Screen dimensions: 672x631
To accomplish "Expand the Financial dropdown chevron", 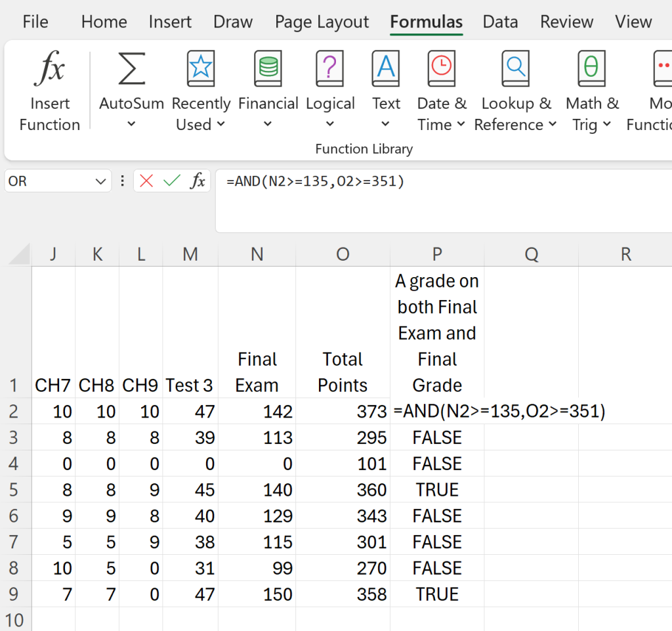I will coord(268,125).
